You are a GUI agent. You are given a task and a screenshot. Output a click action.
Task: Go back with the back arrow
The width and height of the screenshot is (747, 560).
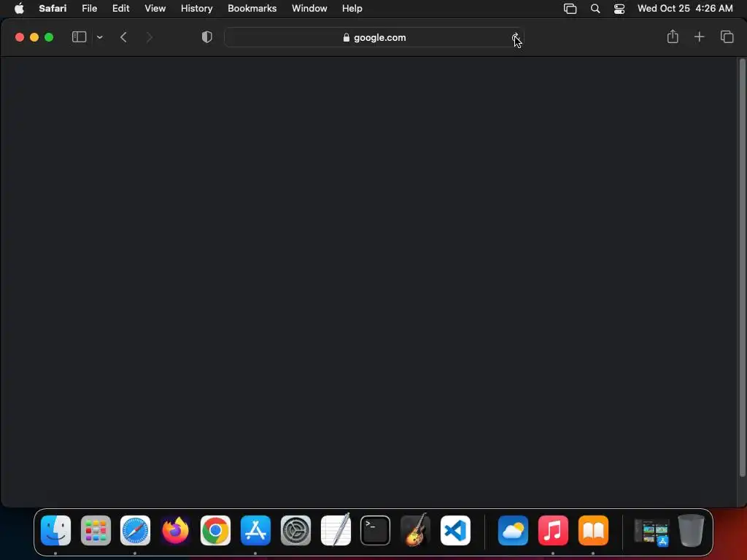click(x=123, y=37)
